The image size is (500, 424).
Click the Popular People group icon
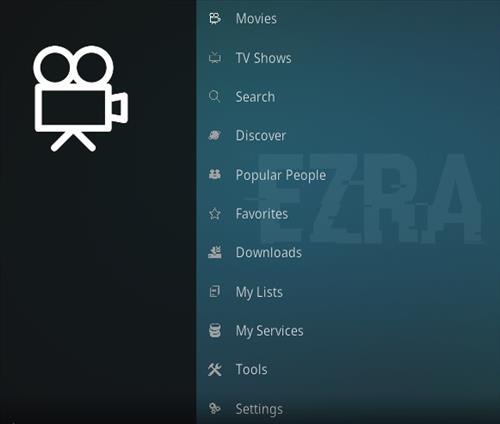click(x=214, y=174)
